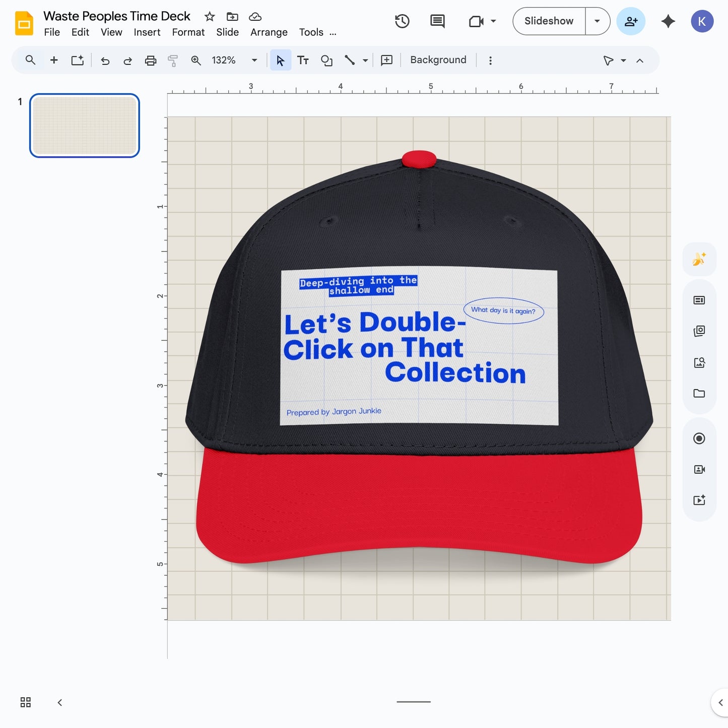Switch to grid view icon
Image resolution: width=728 pixels, height=728 pixels.
[x=26, y=702]
